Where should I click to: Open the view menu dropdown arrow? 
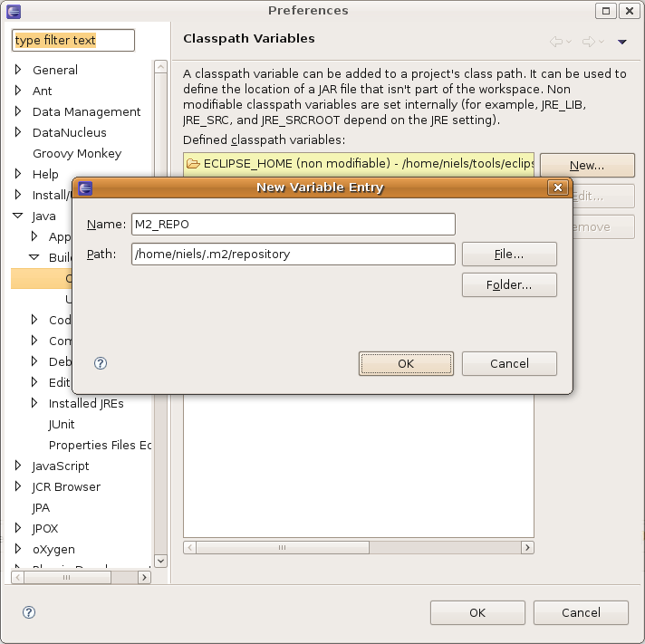pos(622,42)
